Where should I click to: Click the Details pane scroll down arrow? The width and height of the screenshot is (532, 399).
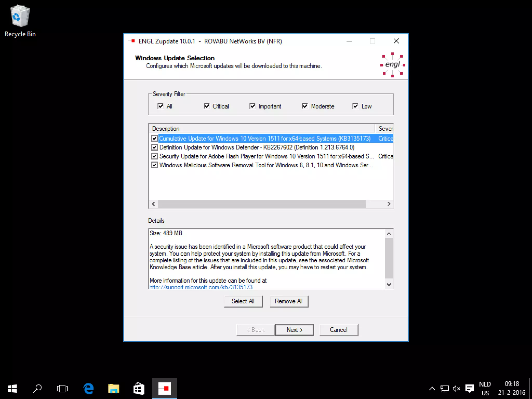click(x=389, y=284)
